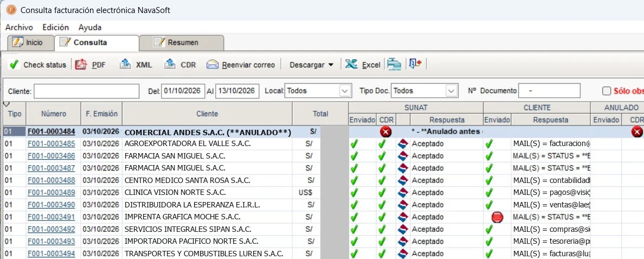Open the Descargar dropdown menu
This screenshot has height=259, width=644.
[311, 65]
